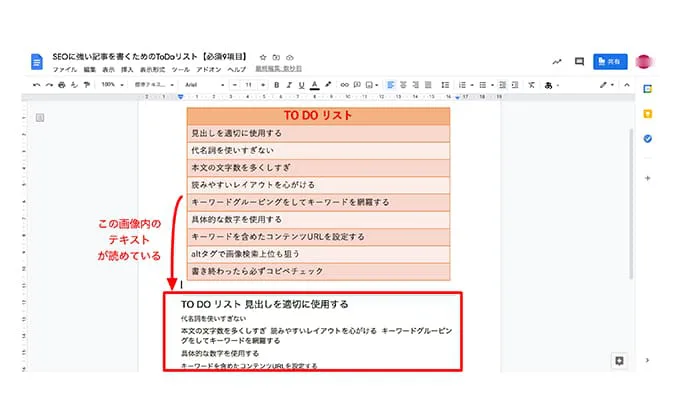
Task: Expand bulleted list options arrow
Action: (493, 85)
